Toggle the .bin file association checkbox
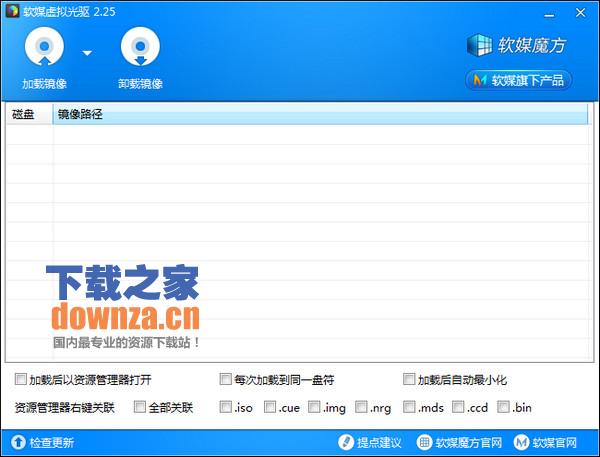 (x=503, y=407)
